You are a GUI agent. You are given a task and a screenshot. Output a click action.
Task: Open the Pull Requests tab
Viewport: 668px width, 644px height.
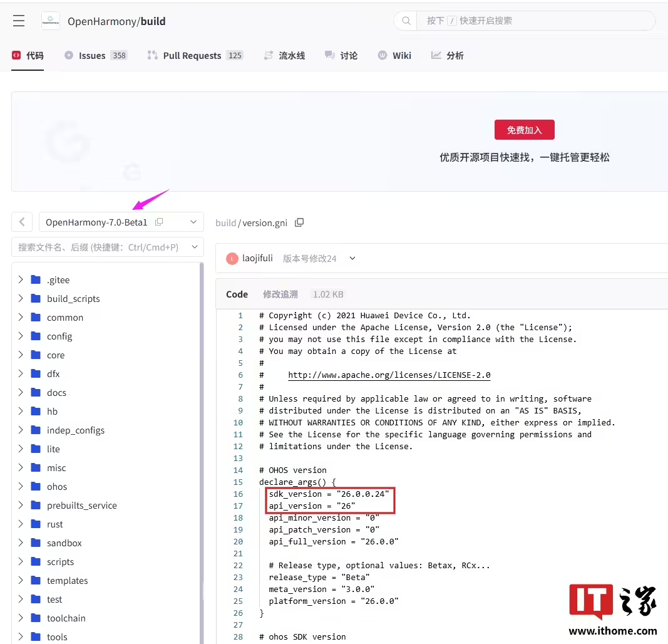click(x=195, y=55)
